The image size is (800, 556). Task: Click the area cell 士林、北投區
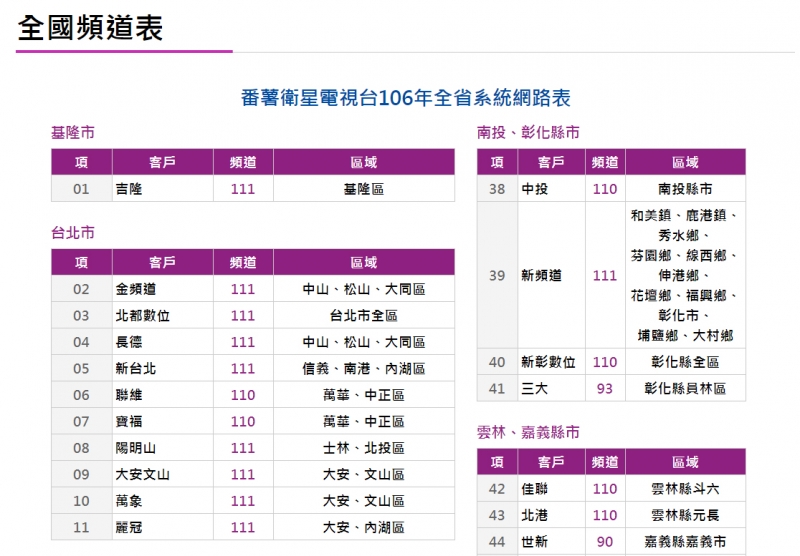(364, 448)
